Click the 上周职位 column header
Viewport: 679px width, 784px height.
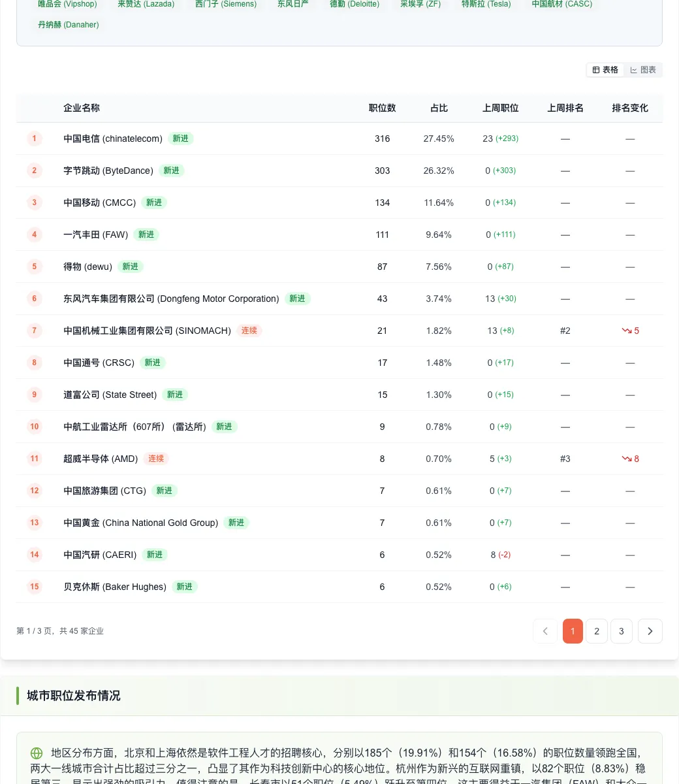(x=501, y=108)
